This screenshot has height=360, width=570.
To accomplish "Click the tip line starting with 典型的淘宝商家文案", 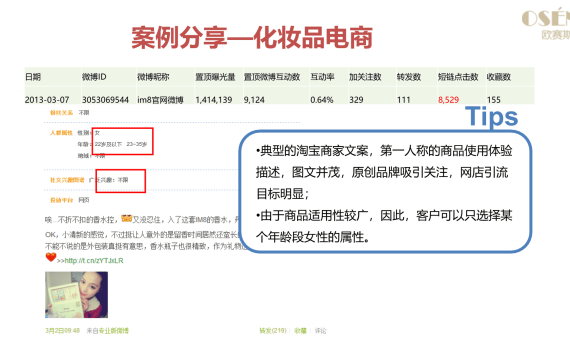I will coord(384,151).
